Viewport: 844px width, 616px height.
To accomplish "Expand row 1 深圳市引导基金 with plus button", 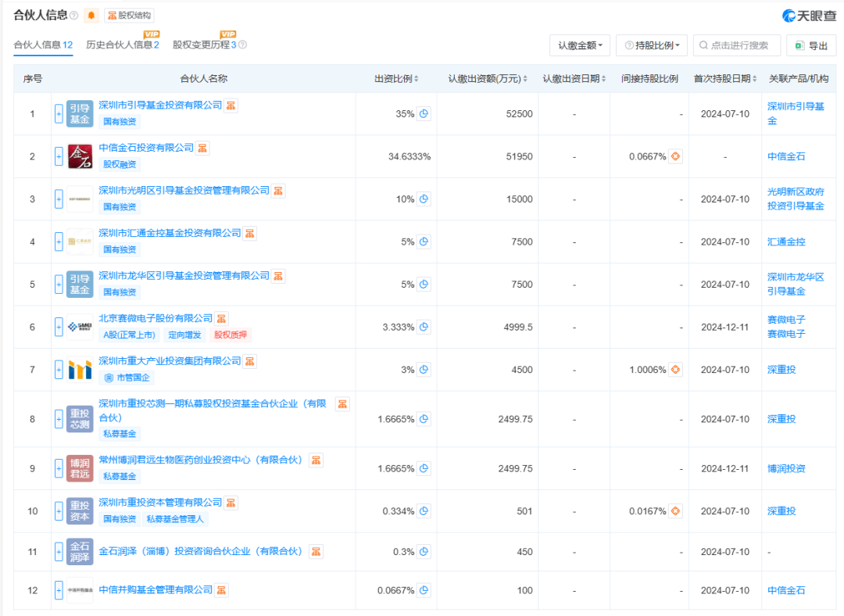I will (59, 114).
